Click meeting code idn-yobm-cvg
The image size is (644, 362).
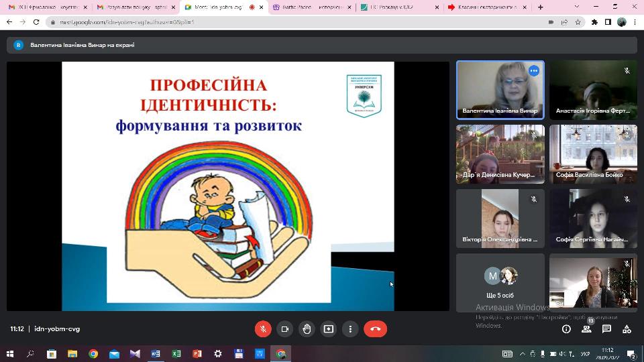57,329
